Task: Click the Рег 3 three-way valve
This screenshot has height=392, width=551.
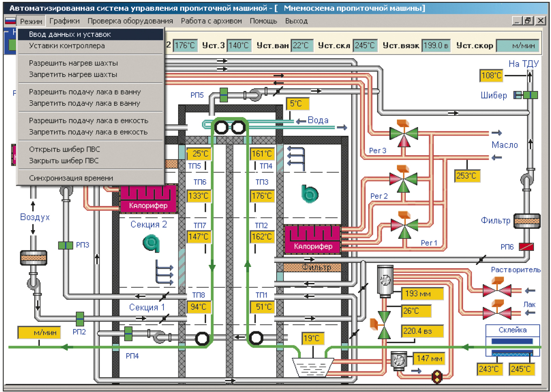Action: pos(404,133)
